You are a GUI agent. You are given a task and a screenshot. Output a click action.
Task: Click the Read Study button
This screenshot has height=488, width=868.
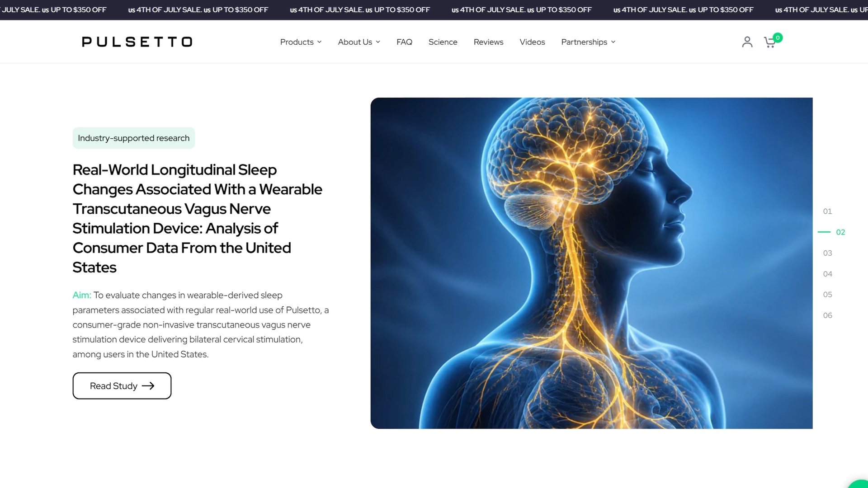(122, 386)
